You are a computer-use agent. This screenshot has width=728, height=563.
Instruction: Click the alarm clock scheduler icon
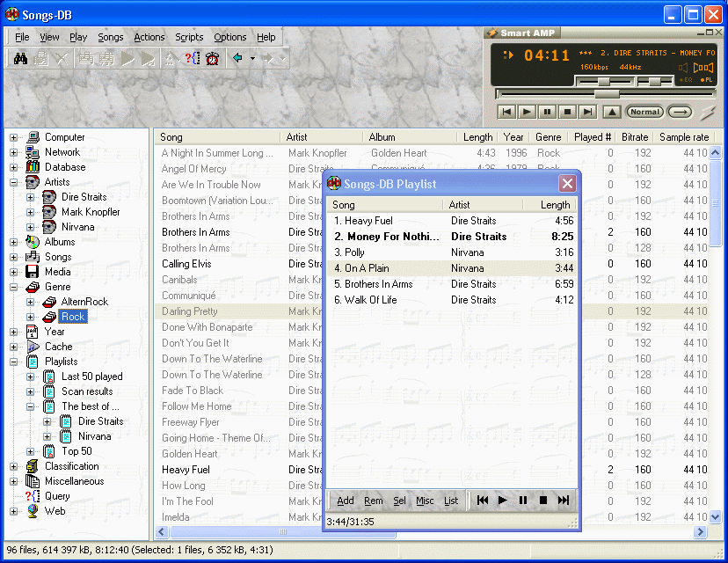click(213, 59)
